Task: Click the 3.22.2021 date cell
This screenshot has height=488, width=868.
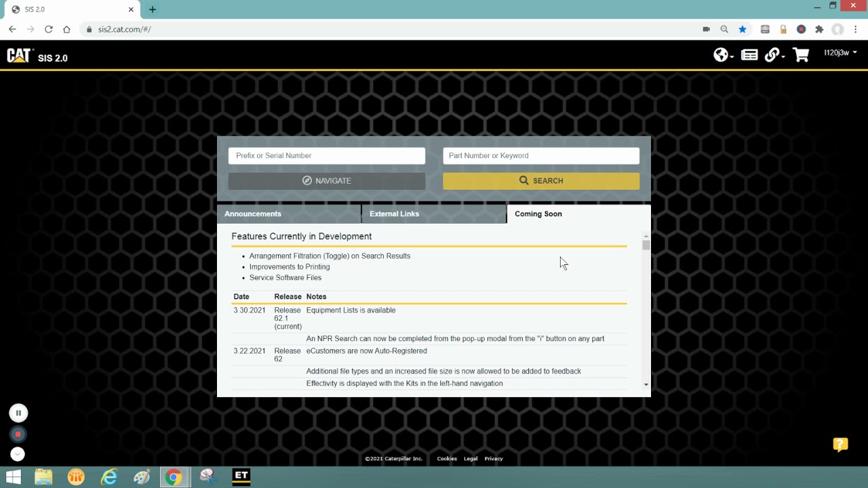Action: pyautogui.click(x=250, y=351)
